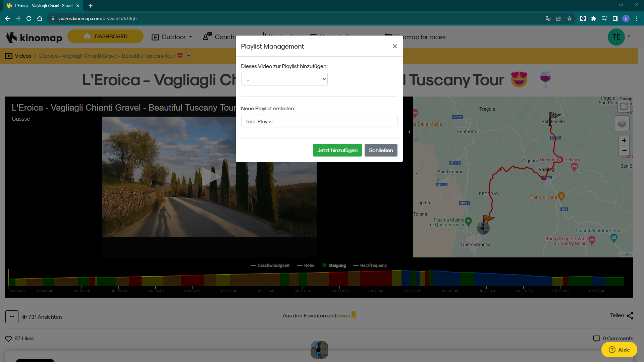Close the Playlist Management dialog with X

coord(395,46)
